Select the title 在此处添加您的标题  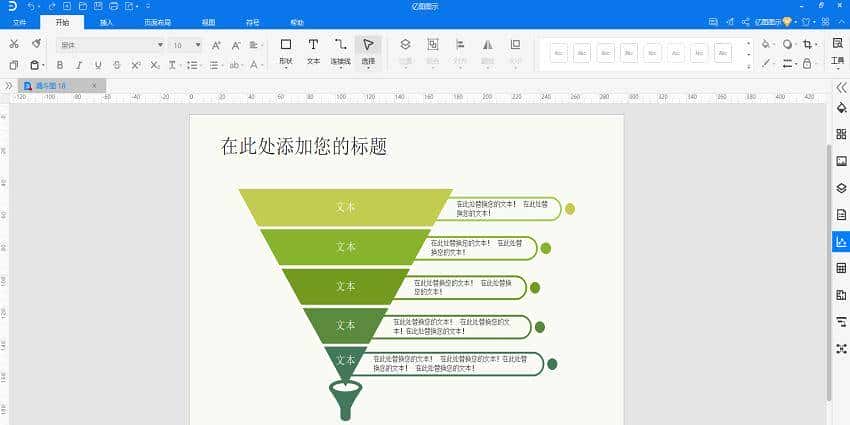[304, 146]
